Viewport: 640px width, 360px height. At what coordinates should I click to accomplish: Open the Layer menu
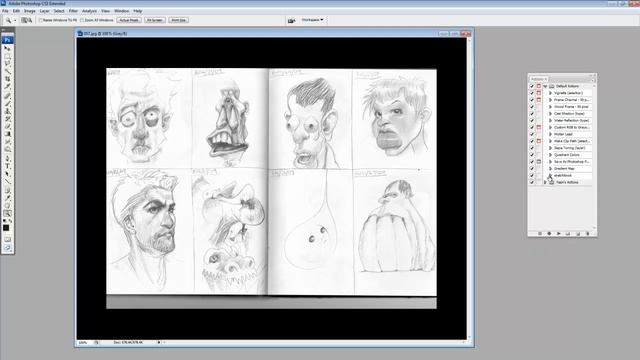tap(44, 11)
